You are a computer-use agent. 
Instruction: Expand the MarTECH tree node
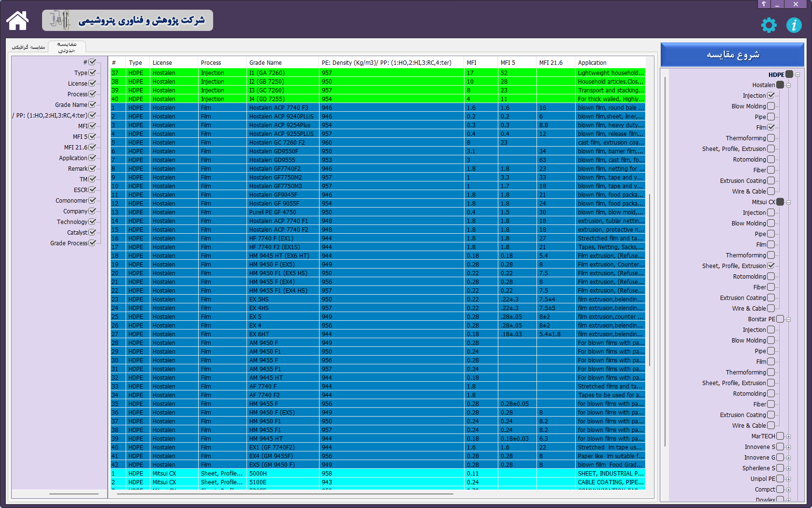[788, 436]
